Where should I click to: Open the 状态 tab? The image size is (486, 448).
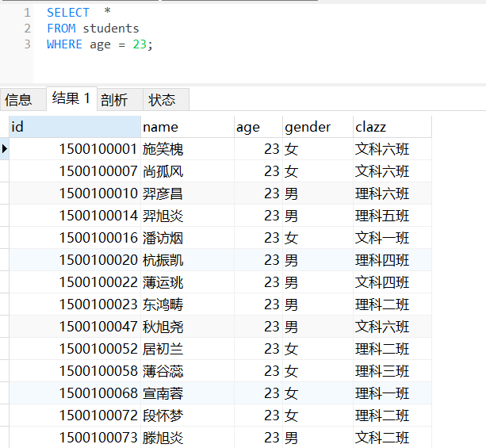click(166, 100)
